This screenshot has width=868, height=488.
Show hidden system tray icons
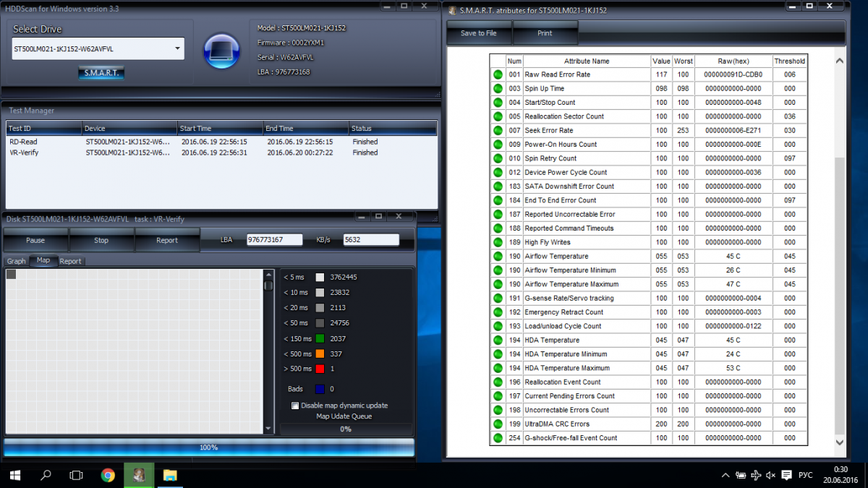pos(726,475)
